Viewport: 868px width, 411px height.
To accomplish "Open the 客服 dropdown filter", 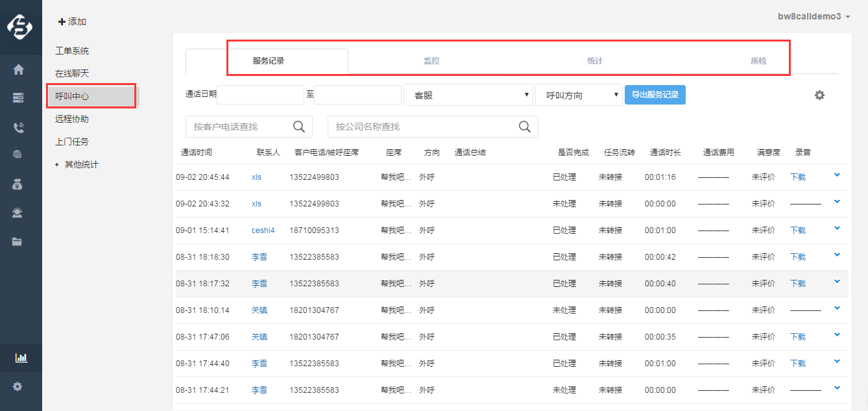I will point(468,95).
